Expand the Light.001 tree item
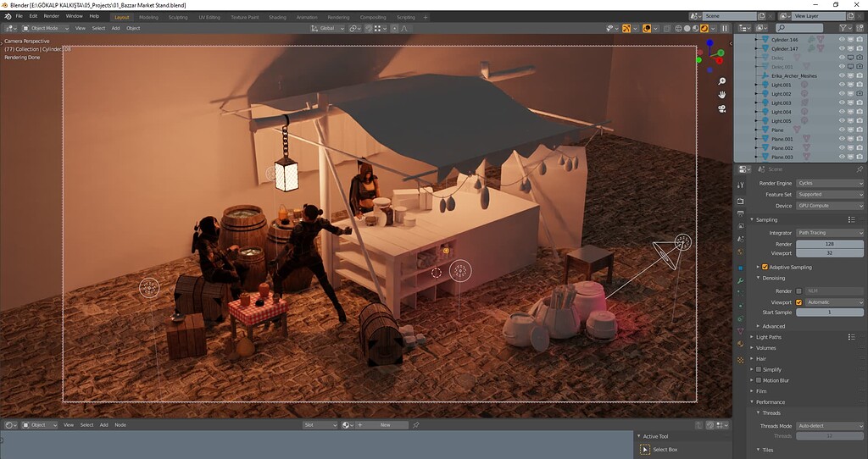This screenshot has width=868, height=459. 757,86
